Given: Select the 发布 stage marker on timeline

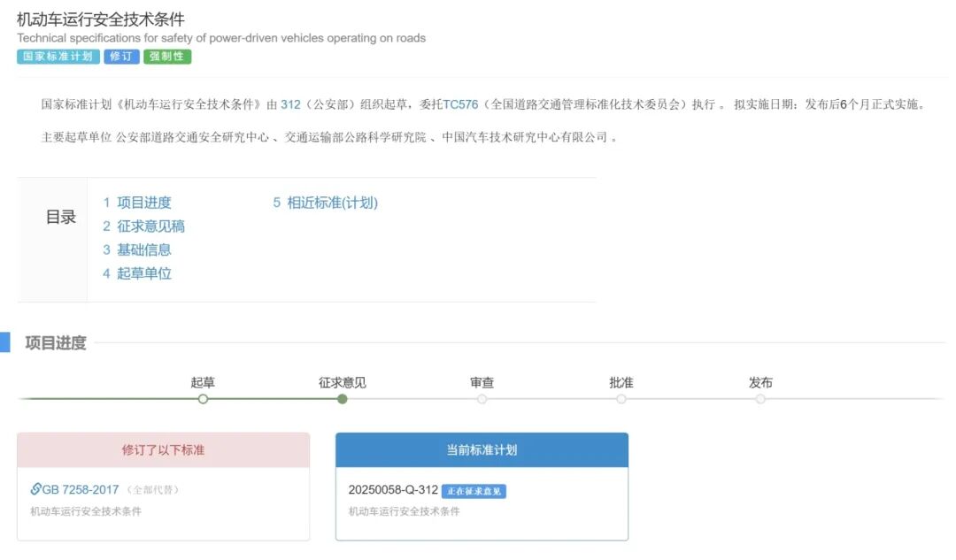Looking at the screenshot, I should [760, 399].
